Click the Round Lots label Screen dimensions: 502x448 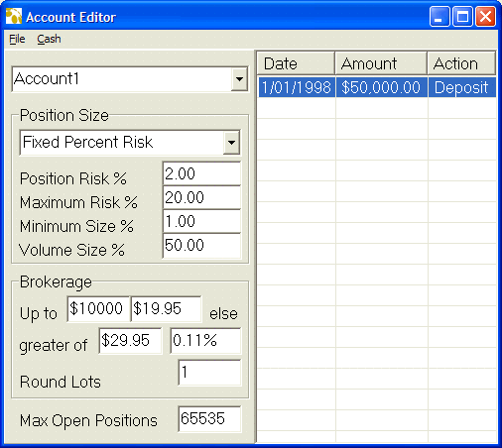pyautogui.click(x=61, y=382)
